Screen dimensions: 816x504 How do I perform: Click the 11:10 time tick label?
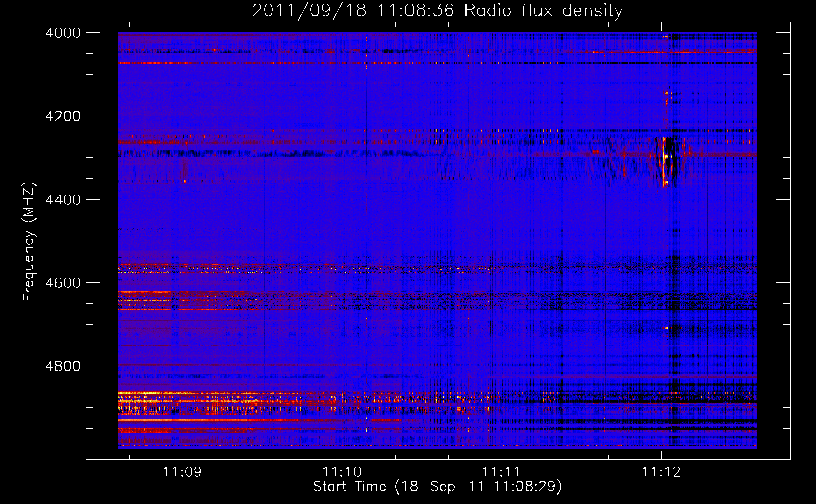(x=342, y=472)
